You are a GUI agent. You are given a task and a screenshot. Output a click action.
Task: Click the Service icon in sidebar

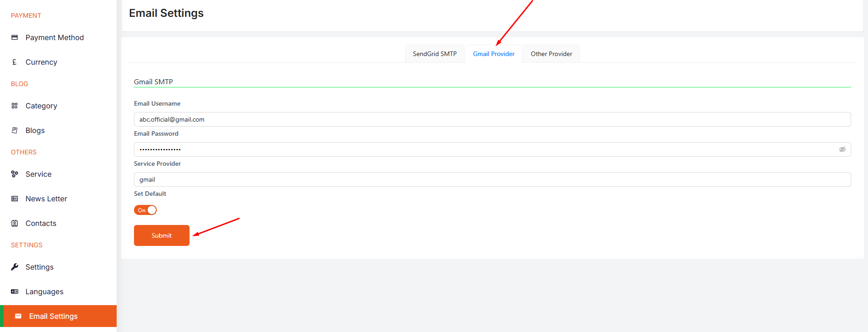pos(15,174)
